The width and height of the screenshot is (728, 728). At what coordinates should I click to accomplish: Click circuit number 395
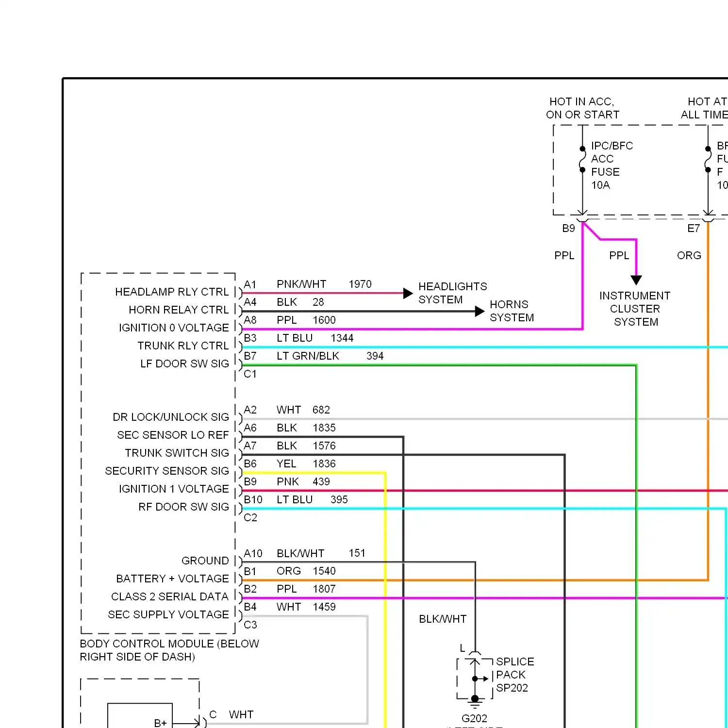tap(339, 499)
